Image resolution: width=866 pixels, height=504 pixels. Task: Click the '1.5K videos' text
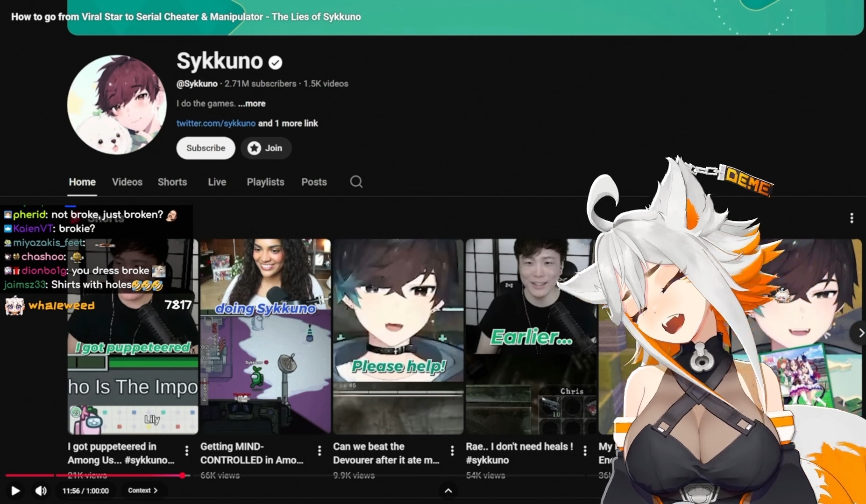point(326,84)
